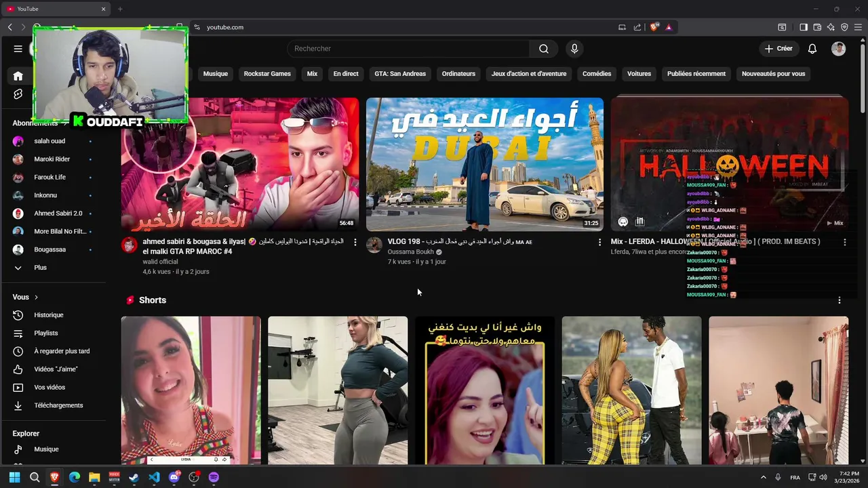Viewport: 868px width, 488px height.
Task: Open Spotify from the Windows taskbar
Action: point(214,477)
